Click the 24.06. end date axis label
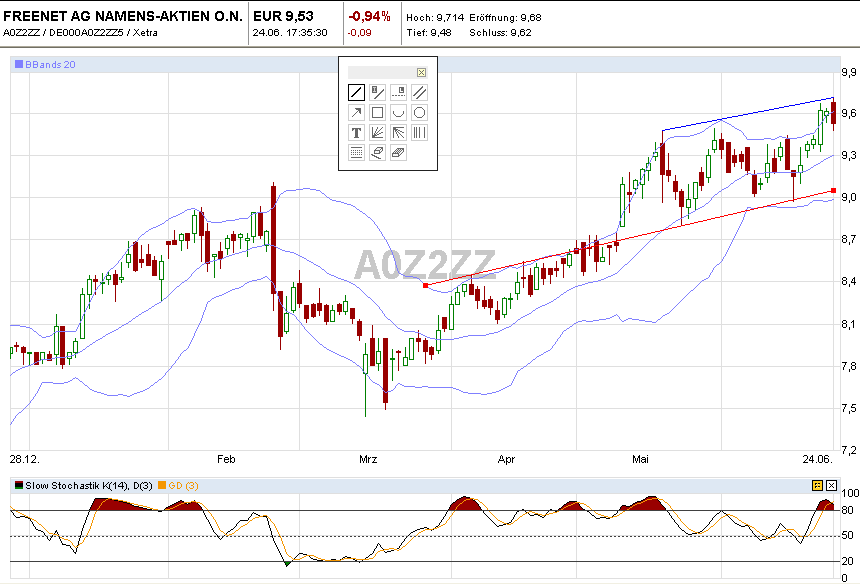Screen dimensions: 860x585 [x=818, y=459]
